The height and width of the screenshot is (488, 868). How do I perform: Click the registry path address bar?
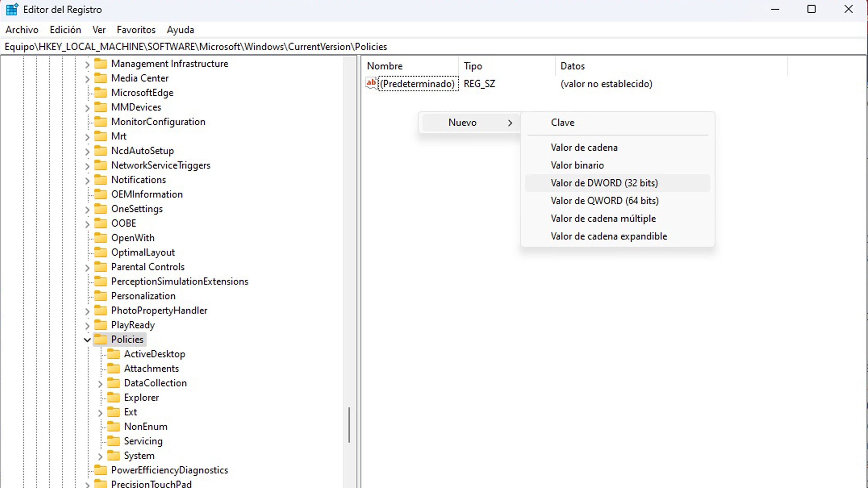tap(433, 47)
